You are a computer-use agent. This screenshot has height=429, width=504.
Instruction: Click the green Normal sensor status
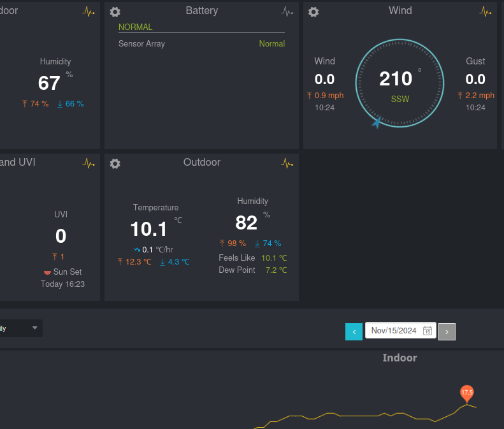point(272,44)
